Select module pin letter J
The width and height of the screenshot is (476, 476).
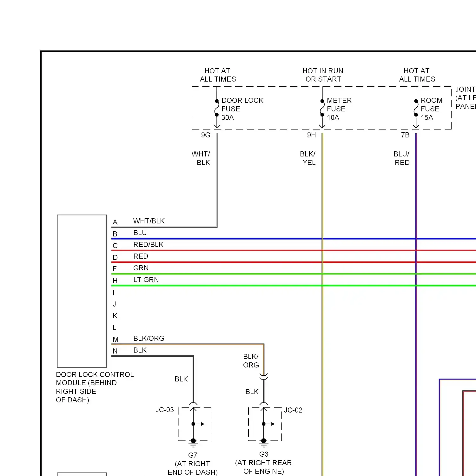[x=114, y=304]
